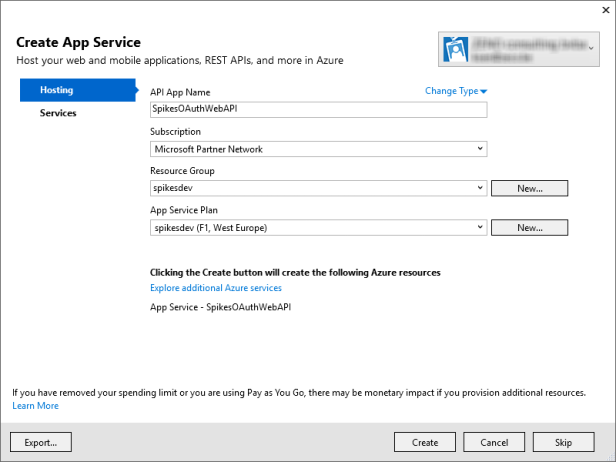
Task: Click the 'App Service Plan' field label
Action: click(184, 210)
